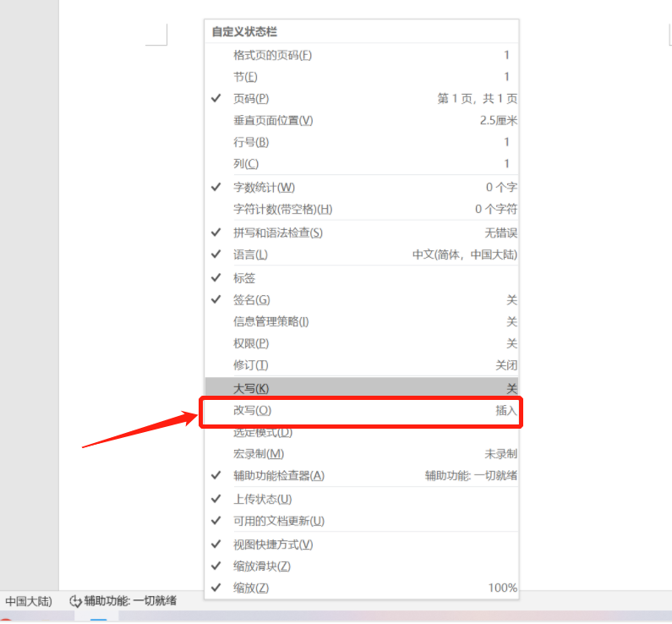
Task: Uncheck 标签 option
Action: (361, 278)
